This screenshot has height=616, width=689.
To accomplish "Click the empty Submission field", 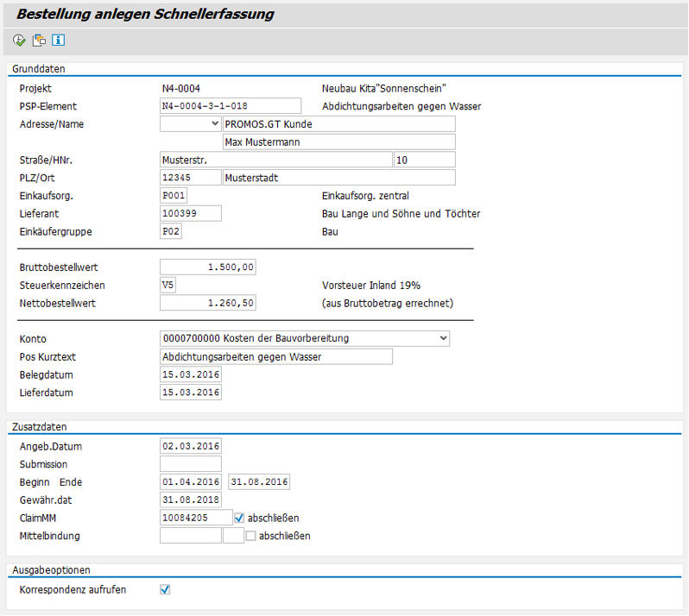I will (191, 464).
